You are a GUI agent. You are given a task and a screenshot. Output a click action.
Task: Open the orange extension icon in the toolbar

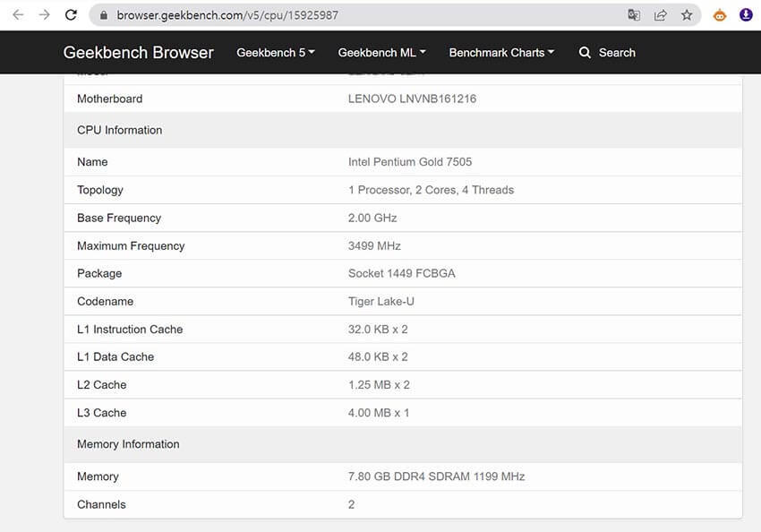coord(720,15)
